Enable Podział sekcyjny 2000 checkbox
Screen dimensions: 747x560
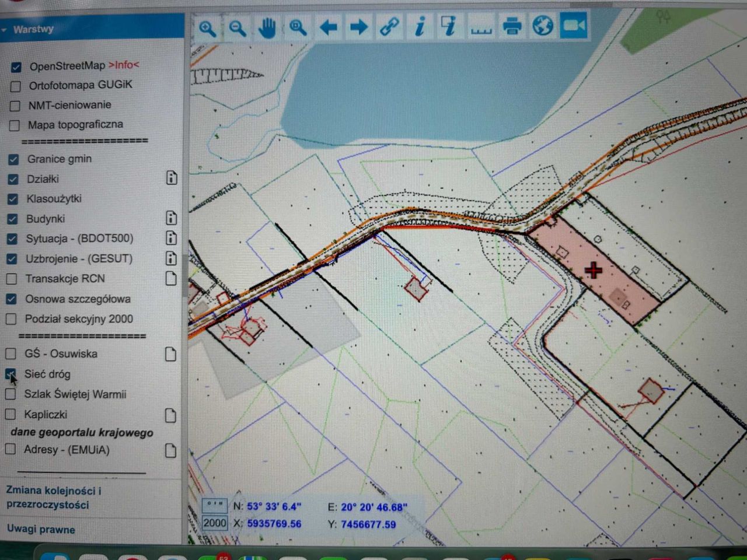coord(11,319)
